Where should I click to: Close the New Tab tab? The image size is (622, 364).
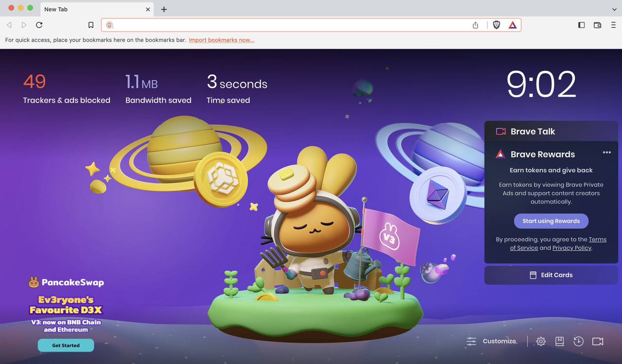[x=148, y=9]
